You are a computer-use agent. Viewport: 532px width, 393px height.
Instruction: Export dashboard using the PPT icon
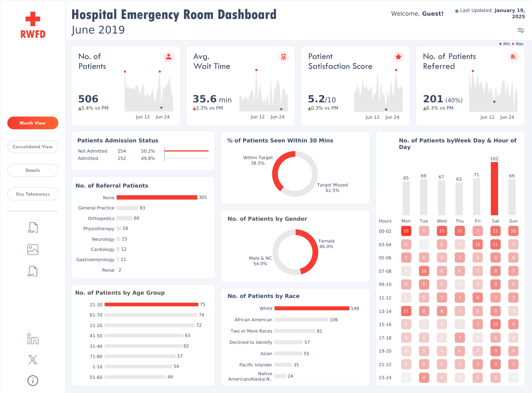tap(33, 271)
